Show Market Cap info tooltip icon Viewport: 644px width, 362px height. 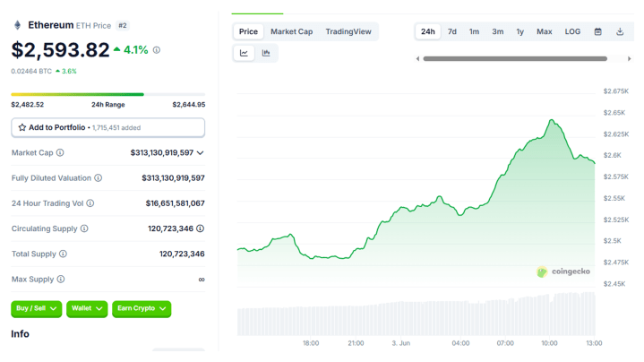click(x=60, y=153)
